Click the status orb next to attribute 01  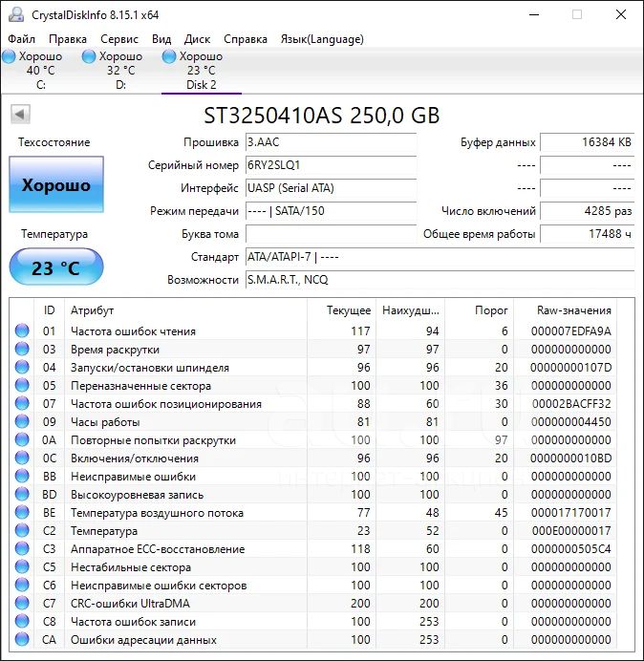(21, 331)
